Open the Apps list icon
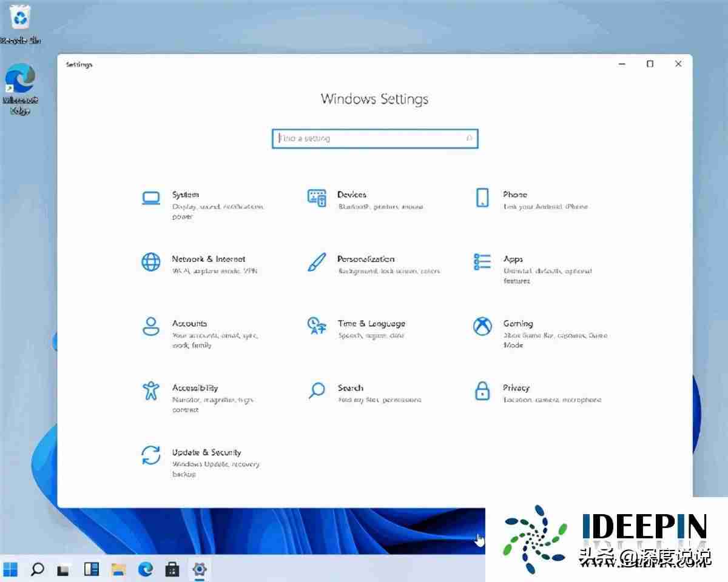This screenshot has width=728, height=582. pos(482,262)
